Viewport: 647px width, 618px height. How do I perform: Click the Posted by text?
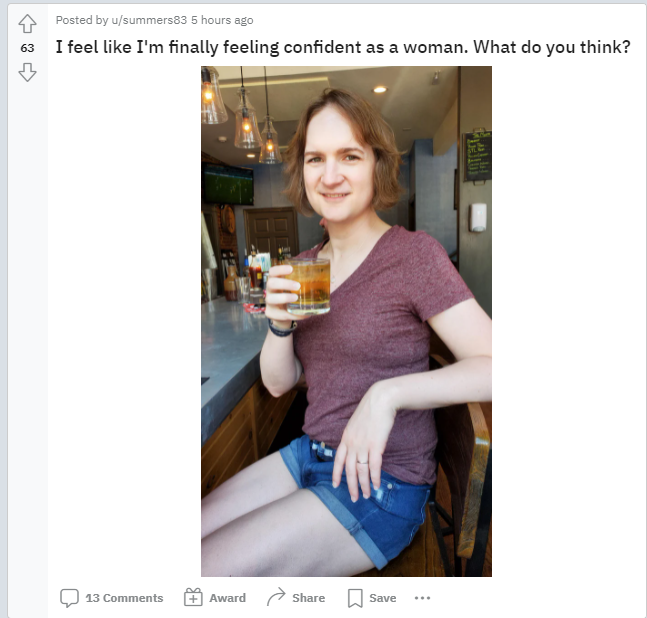(82, 20)
